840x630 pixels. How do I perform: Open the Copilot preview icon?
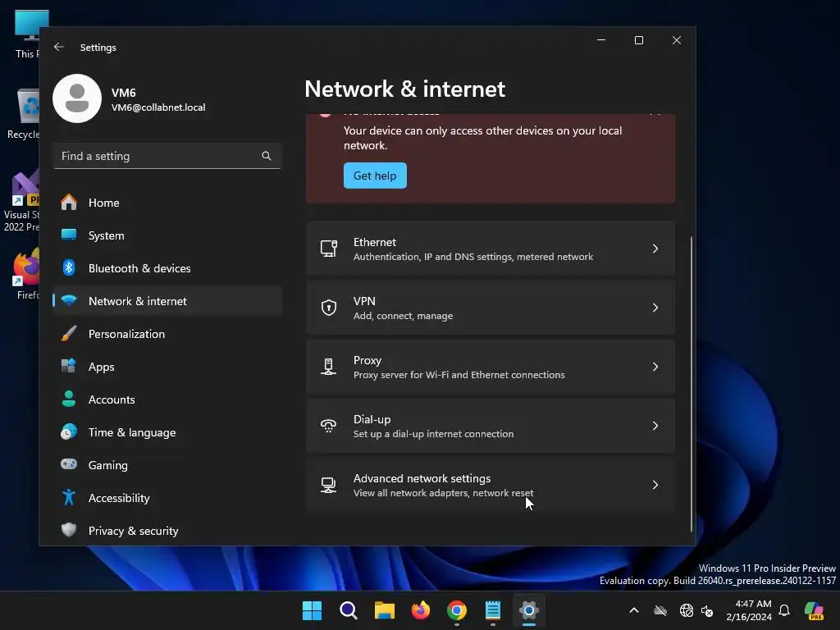(815, 610)
